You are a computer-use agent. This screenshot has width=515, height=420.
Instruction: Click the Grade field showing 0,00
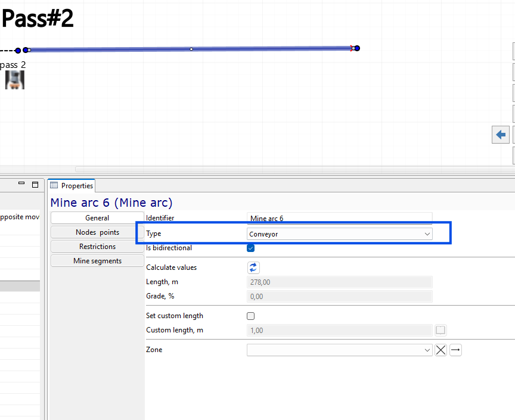click(339, 297)
